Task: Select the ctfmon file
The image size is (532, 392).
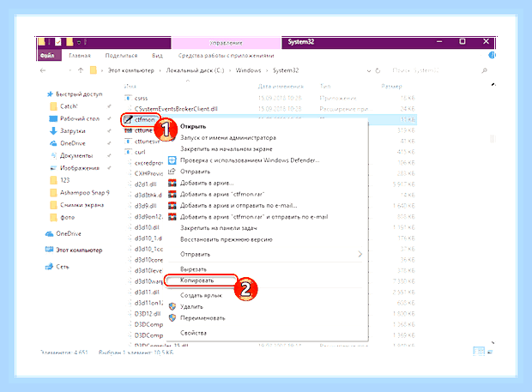Action: click(x=144, y=120)
